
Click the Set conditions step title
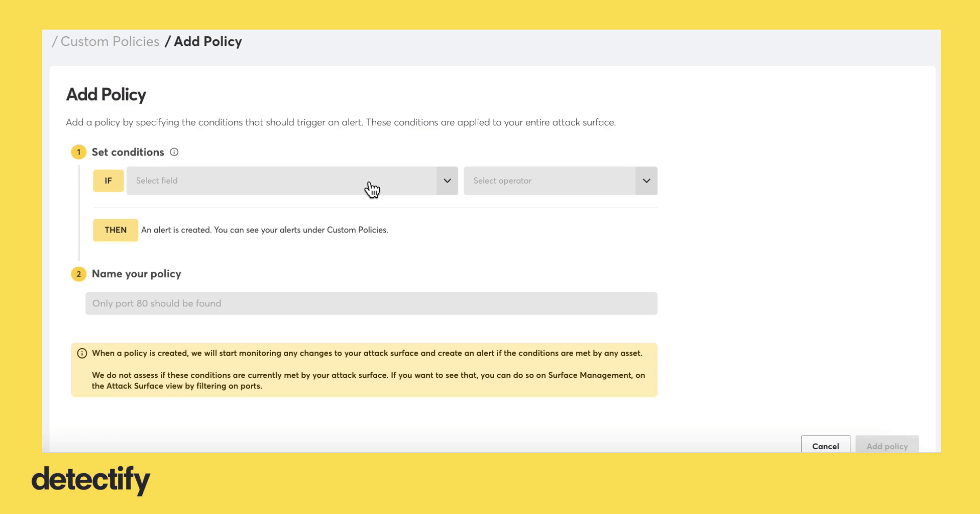pyautogui.click(x=128, y=152)
